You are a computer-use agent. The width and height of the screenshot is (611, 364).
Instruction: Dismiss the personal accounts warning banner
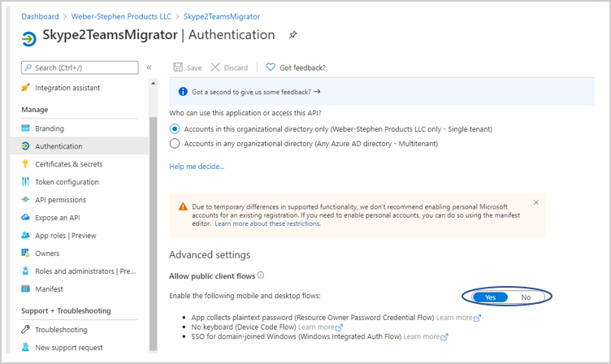[x=536, y=202]
